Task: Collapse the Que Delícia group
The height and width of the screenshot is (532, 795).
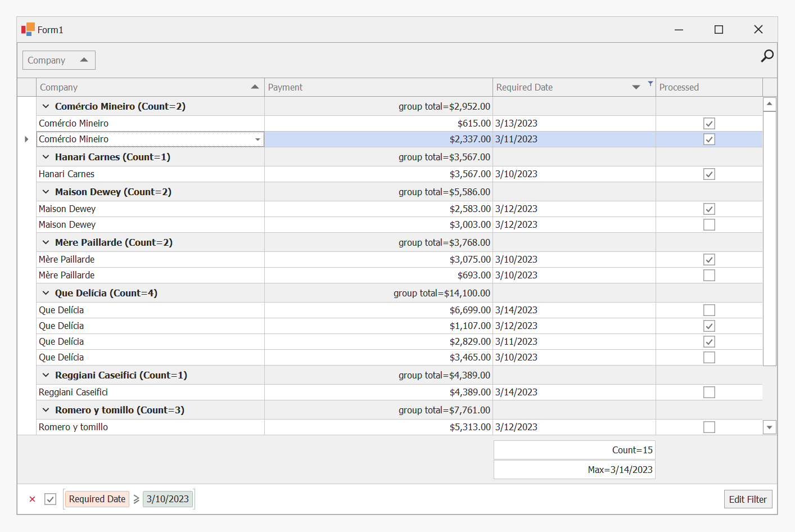Action: [x=46, y=293]
